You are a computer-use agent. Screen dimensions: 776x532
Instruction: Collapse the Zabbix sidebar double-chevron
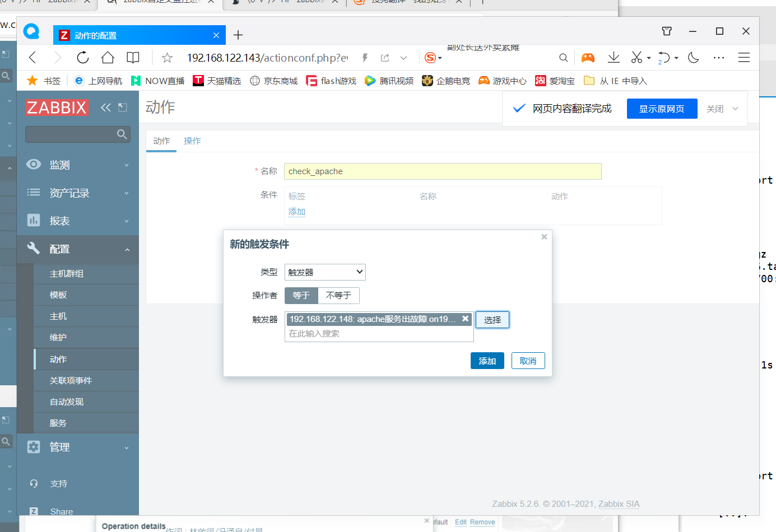click(105, 108)
